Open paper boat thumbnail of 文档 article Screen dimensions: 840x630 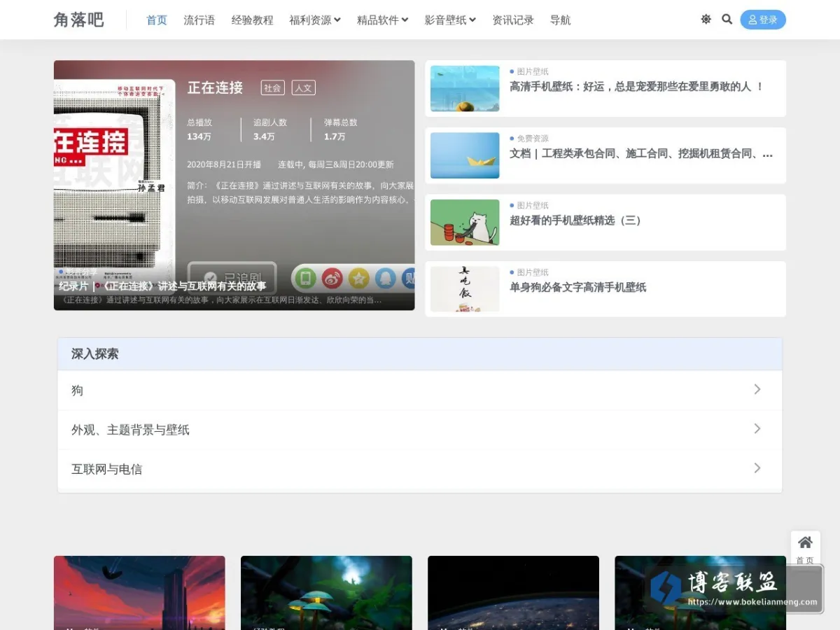tap(465, 155)
